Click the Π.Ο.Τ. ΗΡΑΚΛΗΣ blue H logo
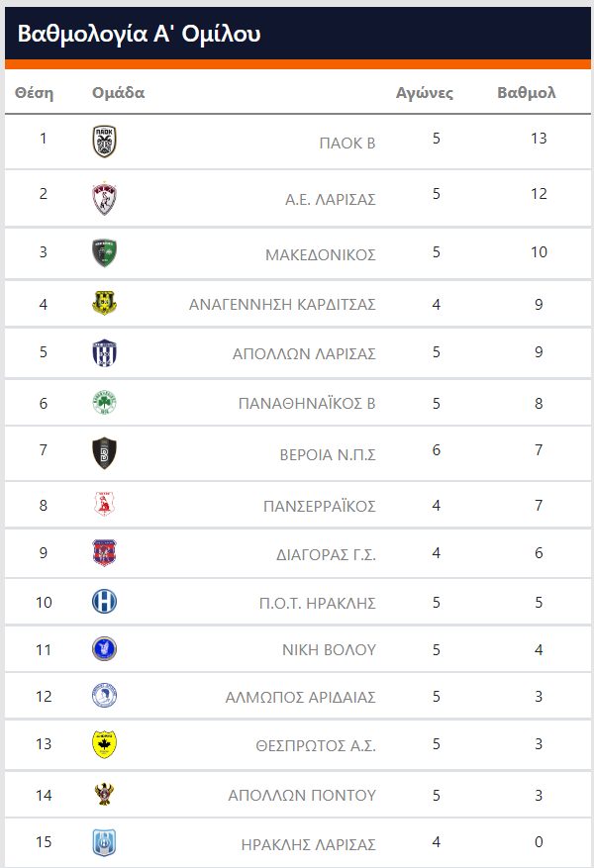This screenshot has width=594, height=868. coord(104,601)
